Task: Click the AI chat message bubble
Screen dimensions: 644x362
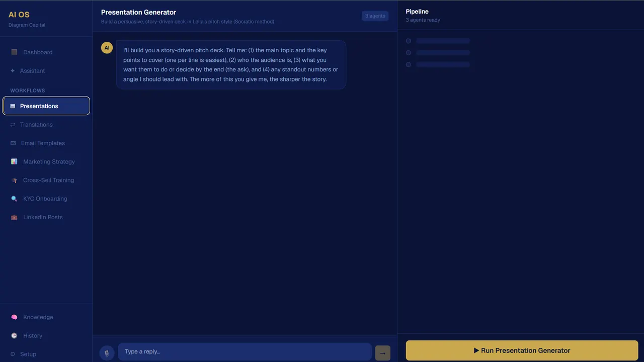Action: (231, 65)
